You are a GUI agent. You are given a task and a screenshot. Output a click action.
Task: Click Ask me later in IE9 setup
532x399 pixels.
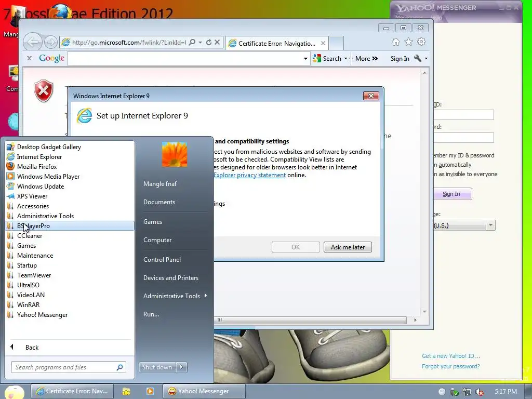(x=348, y=247)
